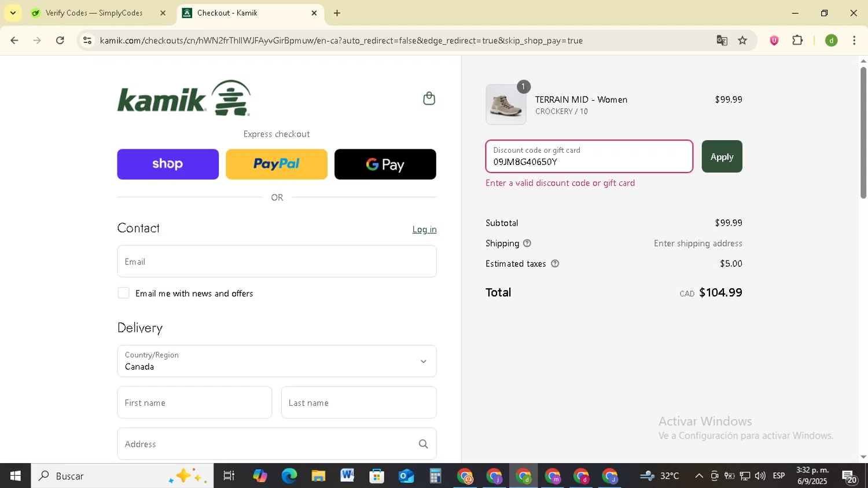The image size is (868, 488).
Task: Click the Shipping help question icon
Action: click(527, 243)
